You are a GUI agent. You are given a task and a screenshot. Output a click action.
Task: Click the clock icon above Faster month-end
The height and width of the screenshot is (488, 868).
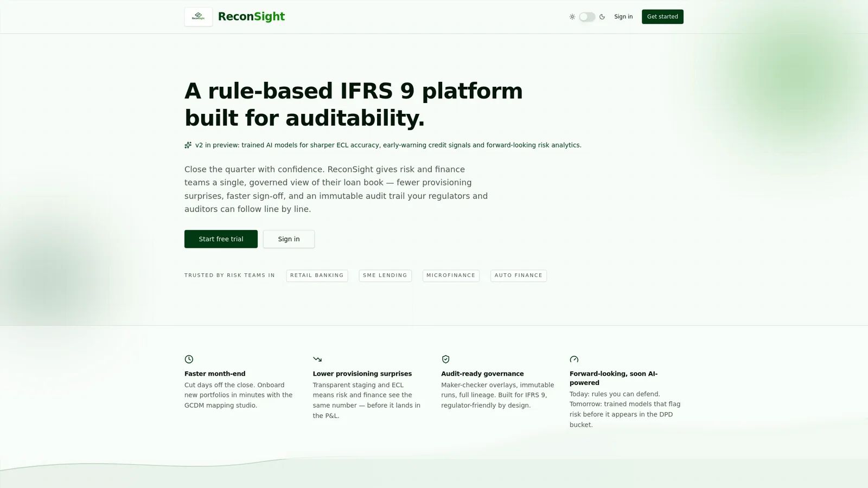(x=189, y=359)
